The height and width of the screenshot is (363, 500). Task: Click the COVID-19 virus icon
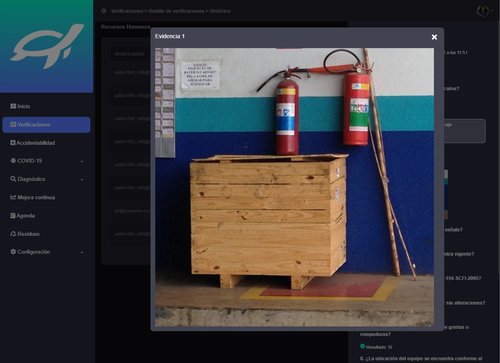coord(13,161)
